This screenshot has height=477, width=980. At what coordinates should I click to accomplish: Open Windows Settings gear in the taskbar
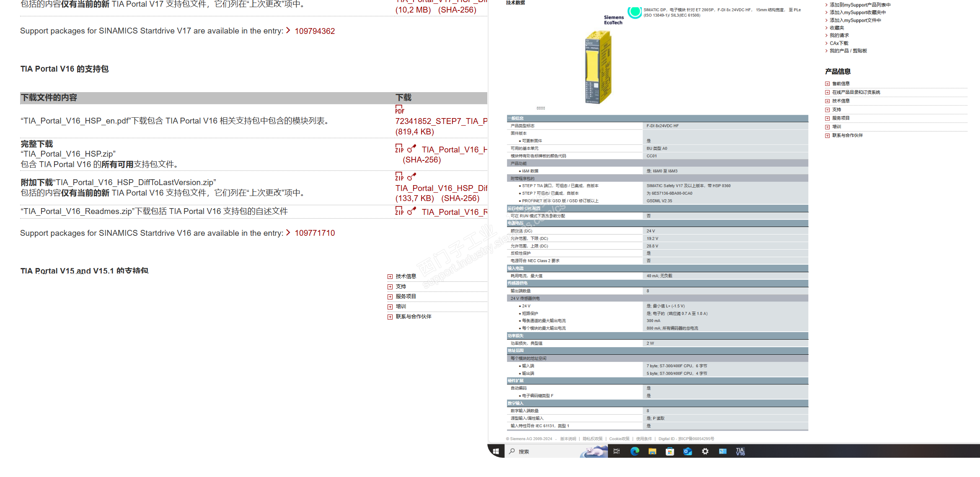[705, 451]
